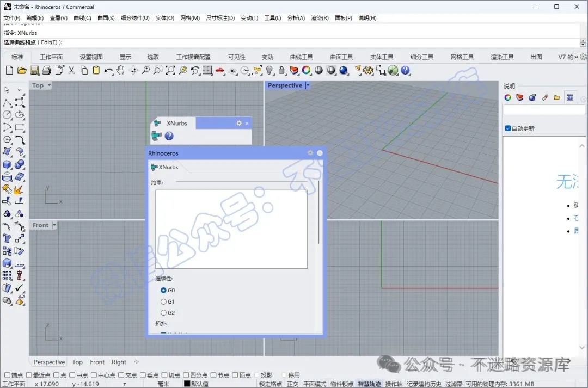The image size is (588, 388).
Task: Enable 垂点 osnap checkbox
Action: (143, 375)
